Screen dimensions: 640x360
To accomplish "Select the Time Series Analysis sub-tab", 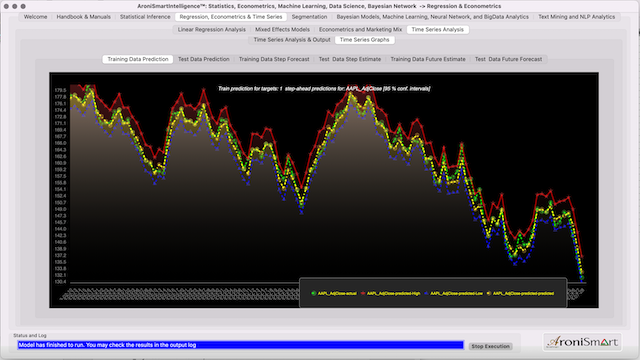I will (x=438, y=29).
